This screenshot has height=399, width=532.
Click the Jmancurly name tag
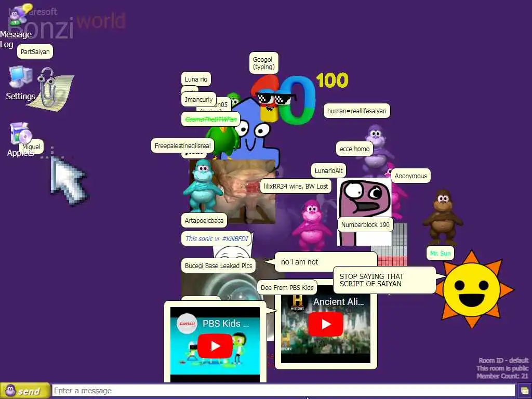point(198,99)
